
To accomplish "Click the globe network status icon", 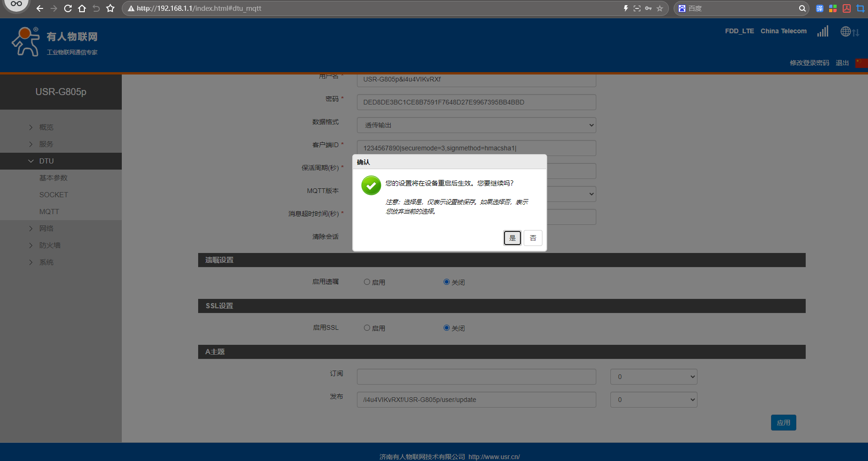I will 846,31.
